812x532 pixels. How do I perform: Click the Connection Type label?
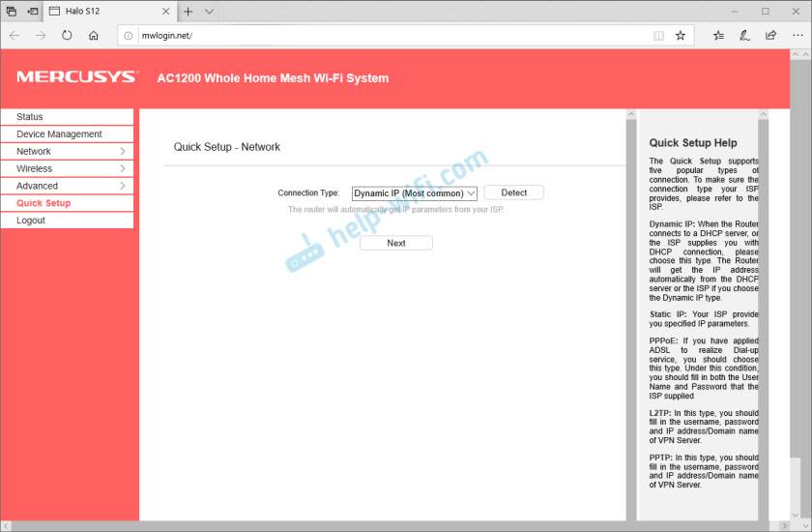[x=308, y=192]
